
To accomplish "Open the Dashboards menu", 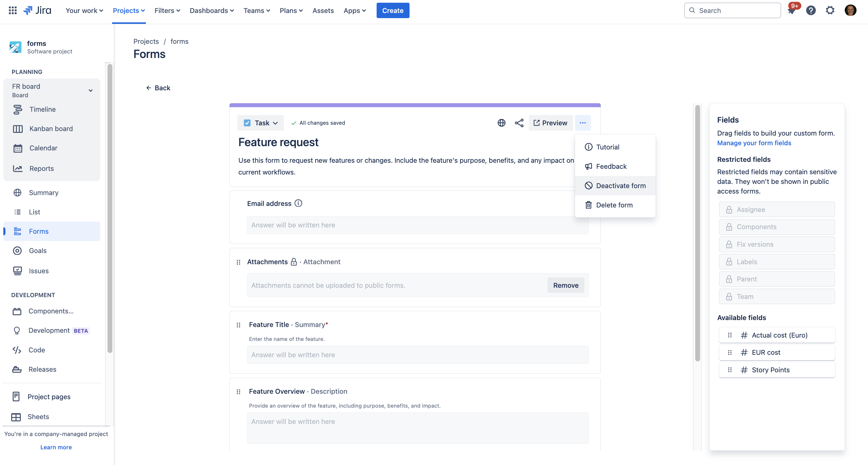I will (211, 11).
